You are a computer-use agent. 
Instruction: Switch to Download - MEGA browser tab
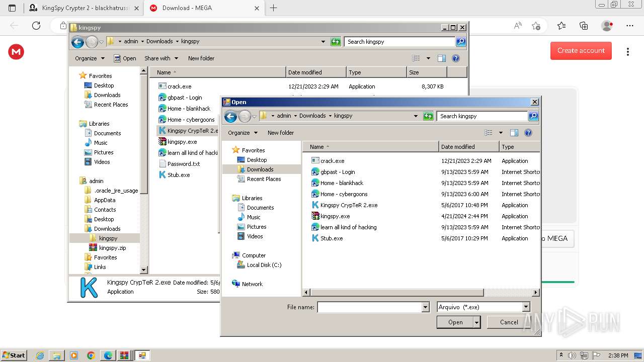tap(203, 8)
